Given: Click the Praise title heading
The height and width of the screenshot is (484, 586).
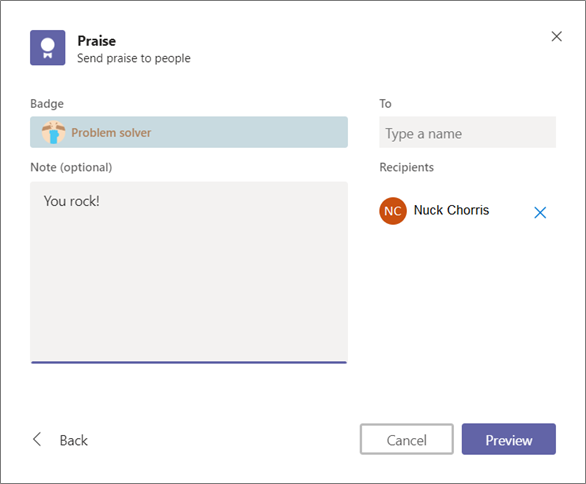Looking at the screenshot, I should (97, 41).
